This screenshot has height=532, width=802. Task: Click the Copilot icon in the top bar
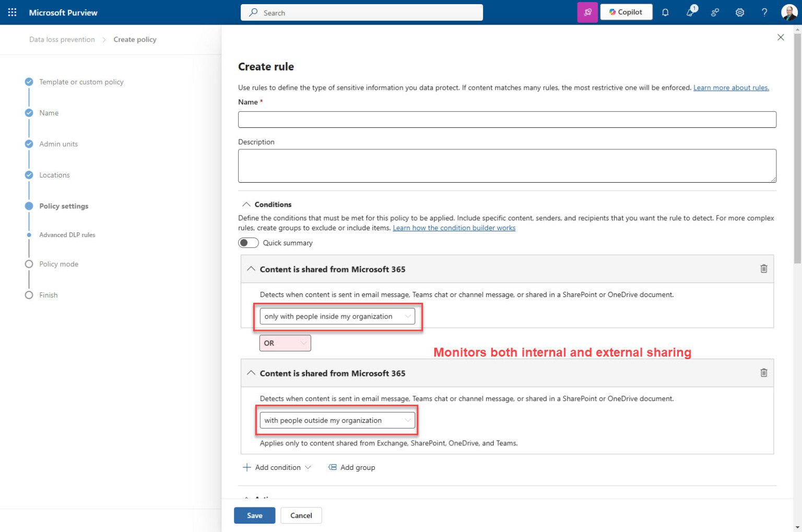pos(626,11)
